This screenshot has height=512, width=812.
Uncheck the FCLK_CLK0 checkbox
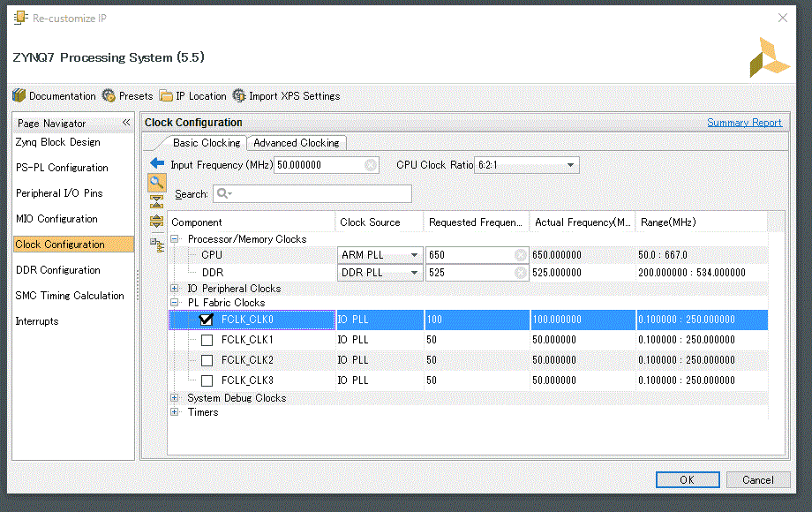coord(207,320)
